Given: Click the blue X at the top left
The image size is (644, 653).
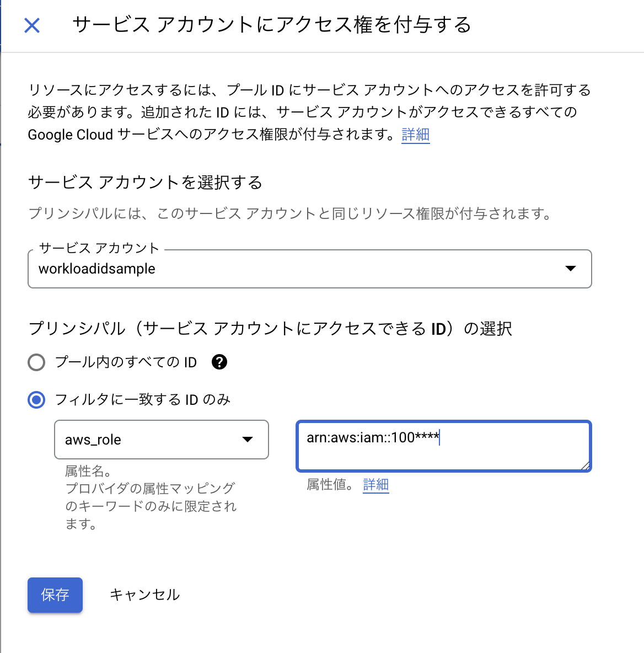Looking at the screenshot, I should pos(31,25).
